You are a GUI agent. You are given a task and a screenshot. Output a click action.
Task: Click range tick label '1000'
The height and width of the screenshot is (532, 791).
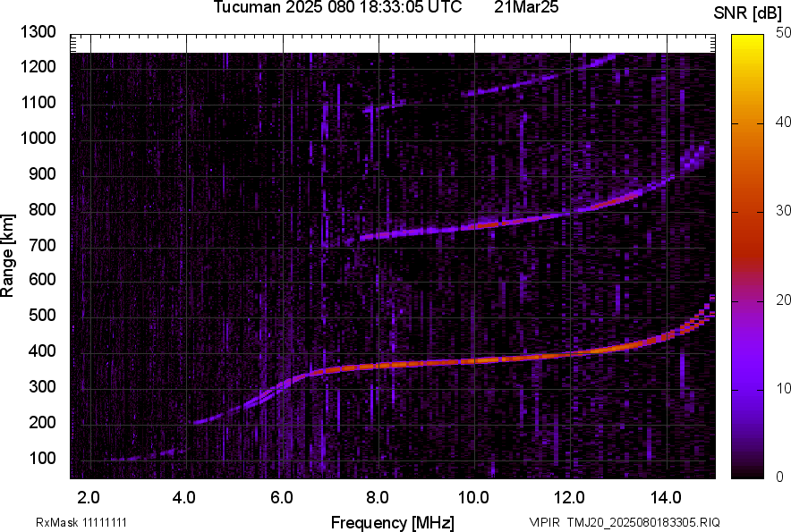[x=38, y=138]
